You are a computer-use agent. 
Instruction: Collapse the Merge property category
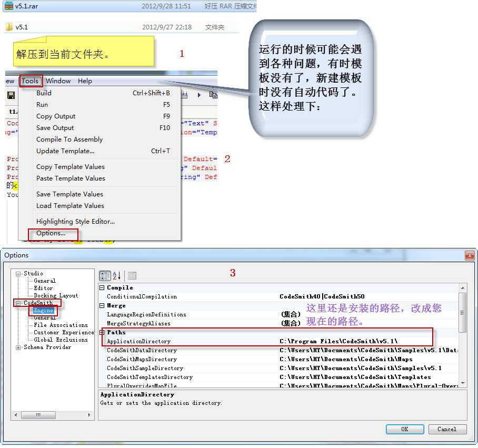tap(102, 306)
